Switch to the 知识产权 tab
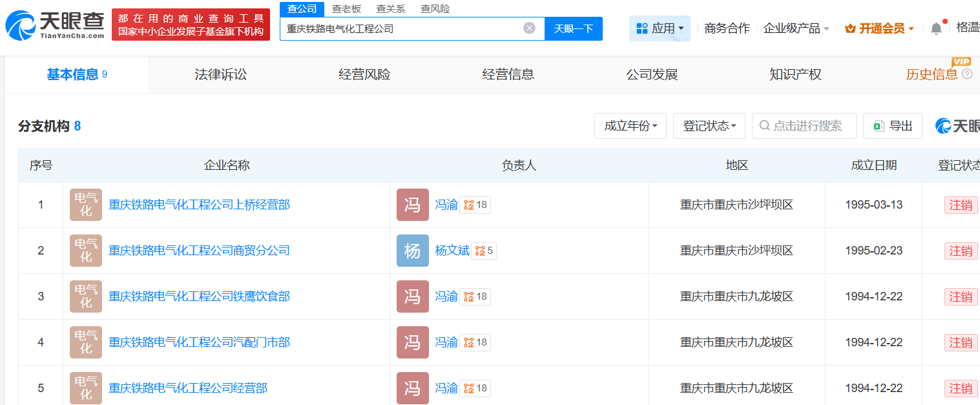Image resolution: width=980 pixels, height=405 pixels. point(795,74)
